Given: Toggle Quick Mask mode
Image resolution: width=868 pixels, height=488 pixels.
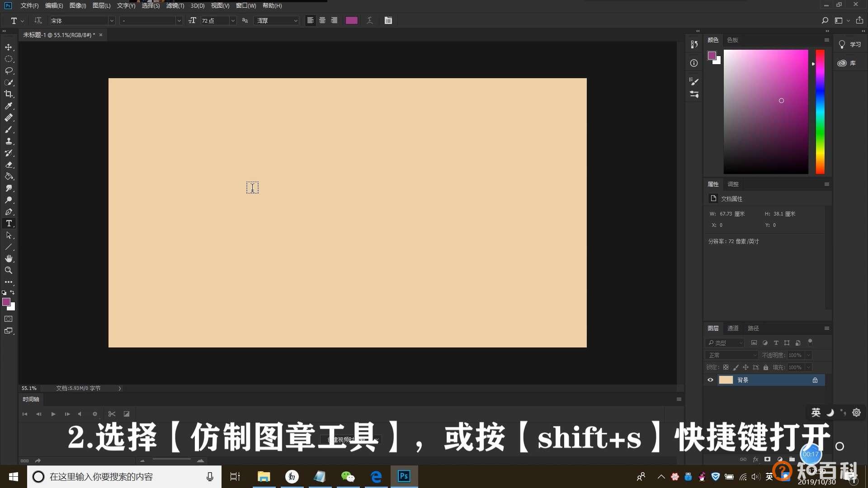Looking at the screenshot, I should point(9,319).
